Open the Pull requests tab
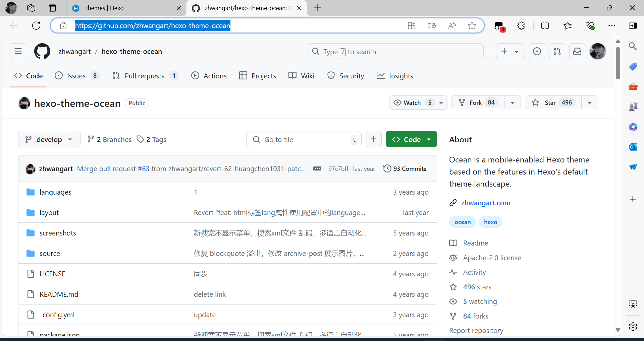Screen dimensions: 644x341 (145, 76)
